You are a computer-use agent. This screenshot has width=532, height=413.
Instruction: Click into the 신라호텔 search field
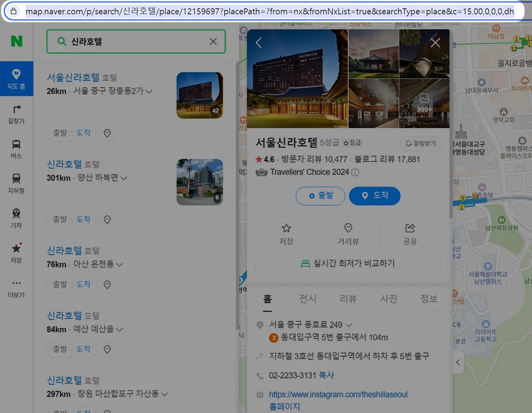[x=136, y=41]
